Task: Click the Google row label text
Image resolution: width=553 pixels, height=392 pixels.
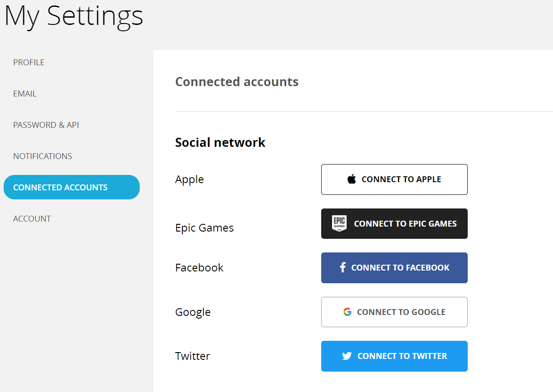Action: click(x=193, y=312)
